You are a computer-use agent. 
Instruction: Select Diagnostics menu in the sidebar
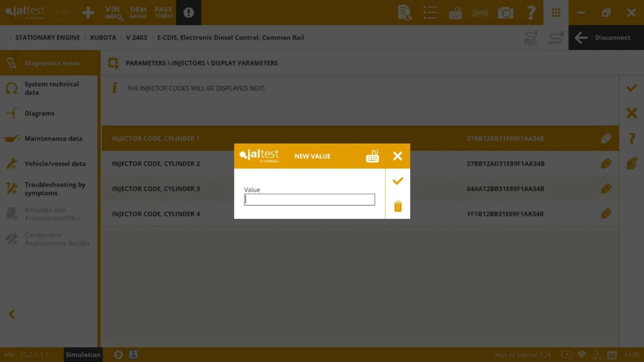48,63
